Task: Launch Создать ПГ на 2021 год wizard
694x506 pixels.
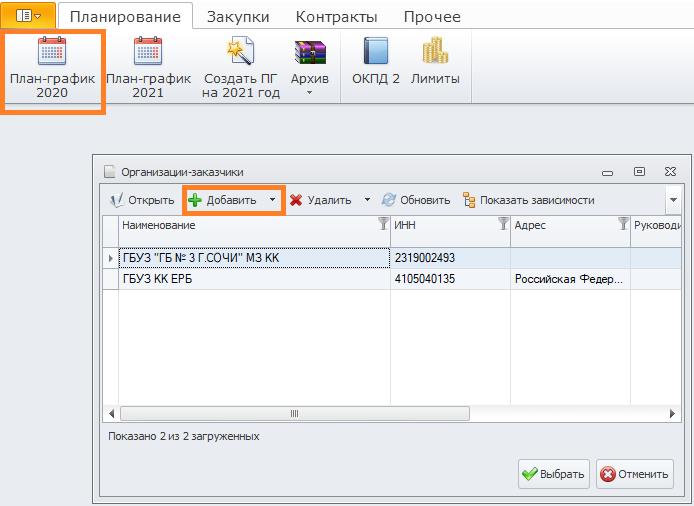Action: pyautogui.click(x=240, y=51)
